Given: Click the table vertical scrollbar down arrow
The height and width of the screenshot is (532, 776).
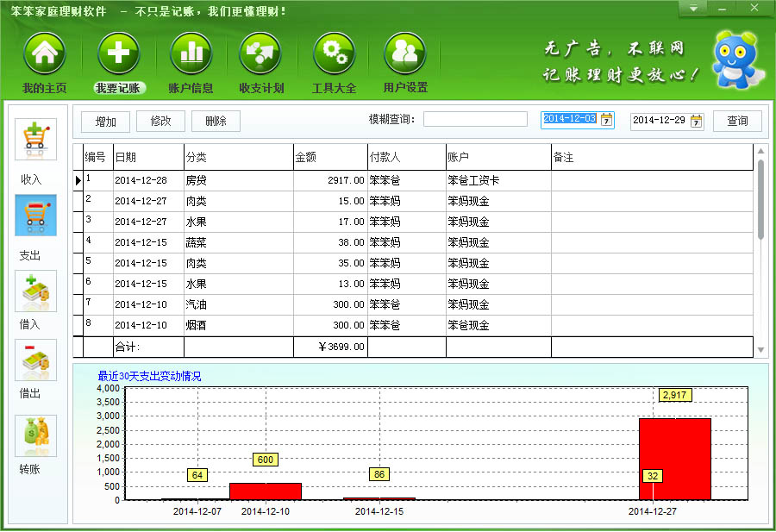Looking at the screenshot, I should (x=760, y=349).
